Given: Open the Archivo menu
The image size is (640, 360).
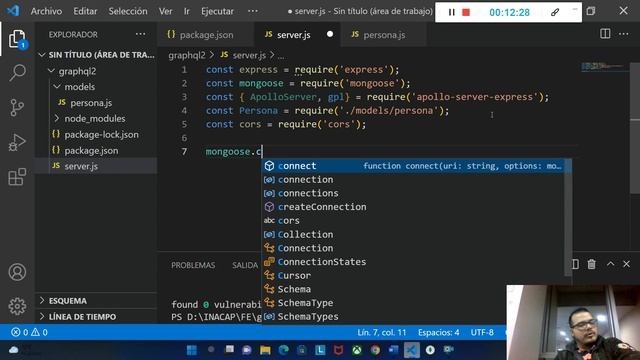Looking at the screenshot, I should point(46,11).
